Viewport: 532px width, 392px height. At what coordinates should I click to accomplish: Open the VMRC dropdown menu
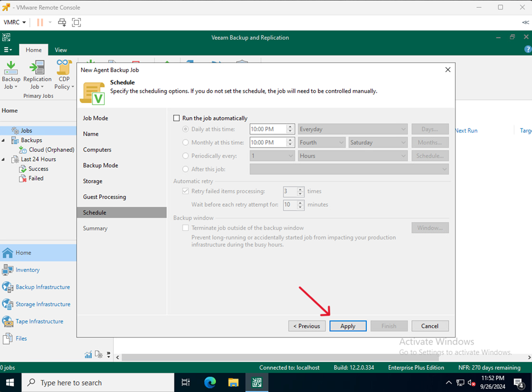pos(15,23)
